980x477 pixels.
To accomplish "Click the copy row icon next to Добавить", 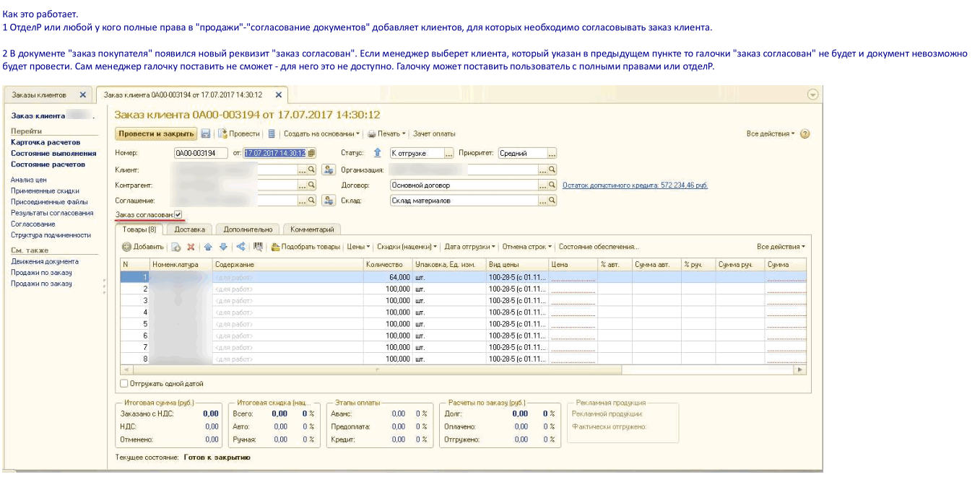I will (175, 247).
